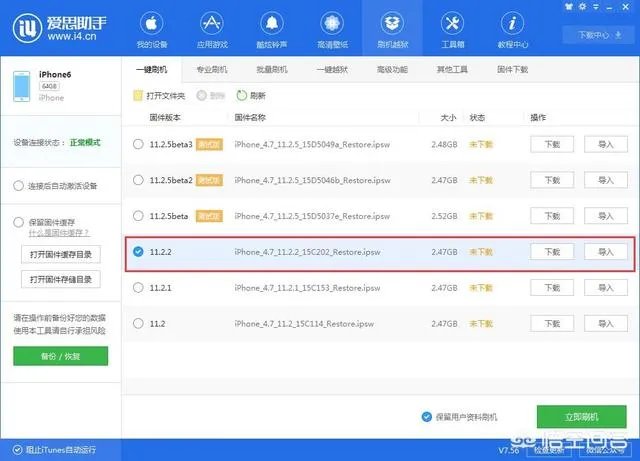This screenshot has width=640, height=461.
Task: Import firmware for 11.2.1 row
Action: 606,287
